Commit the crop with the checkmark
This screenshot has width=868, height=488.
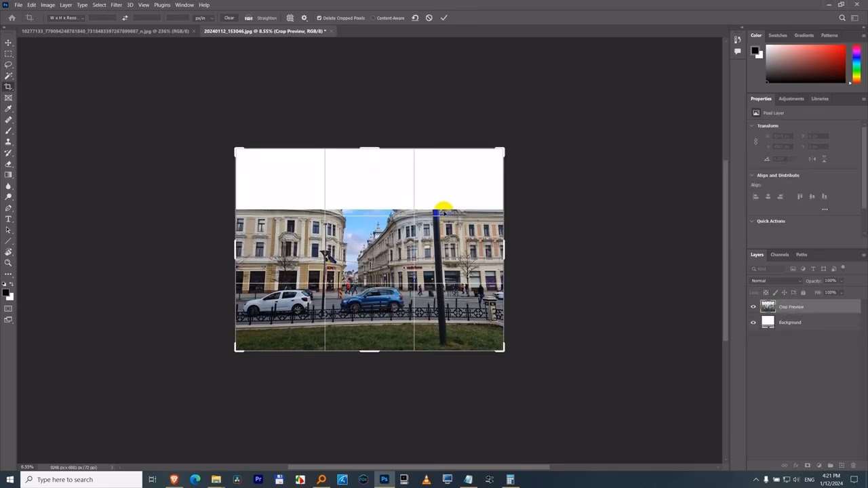(444, 18)
